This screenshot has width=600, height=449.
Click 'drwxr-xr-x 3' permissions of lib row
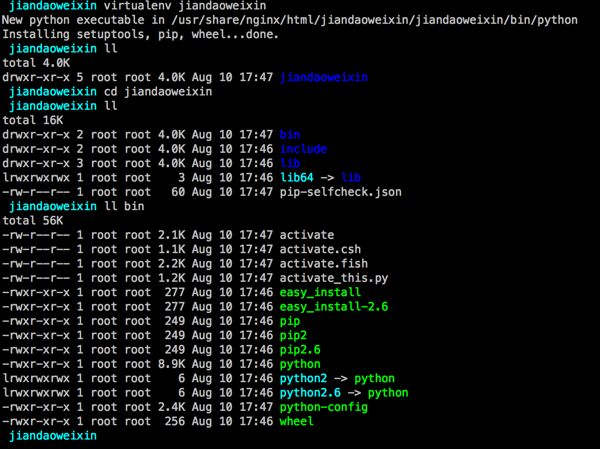pyautogui.click(x=43, y=163)
